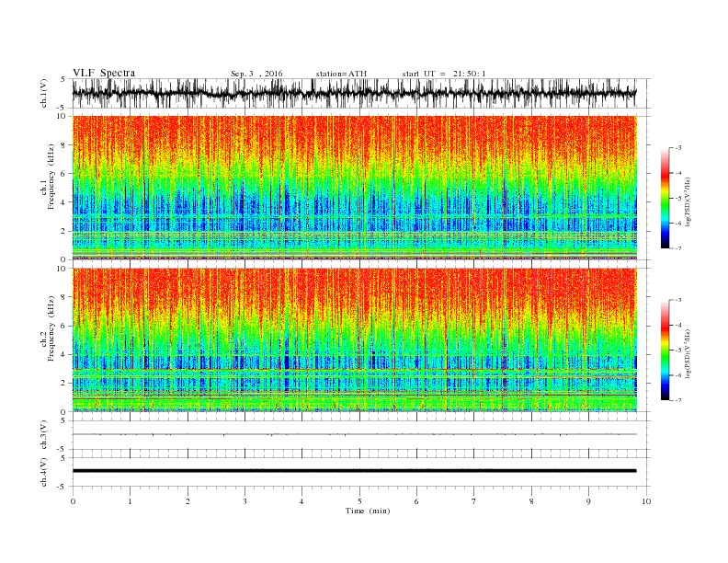Image resolution: width=728 pixels, height=563 pixels.
Task: Click inside the ch.2 spectrogram panel
Action: click(x=354, y=340)
